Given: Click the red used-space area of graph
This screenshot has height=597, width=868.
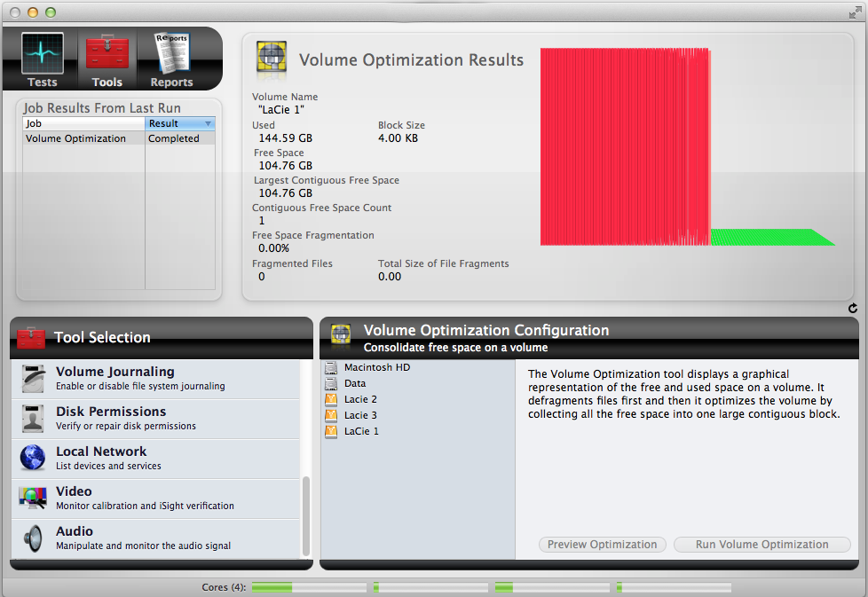Looking at the screenshot, I should point(625,146).
